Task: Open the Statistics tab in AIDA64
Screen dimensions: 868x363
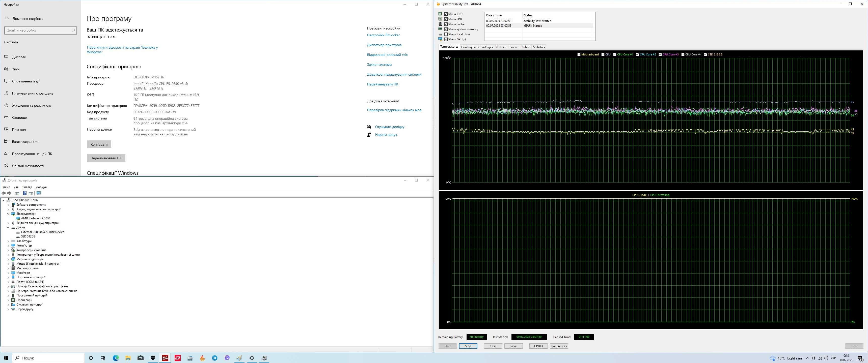Action: pyautogui.click(x=539, y=47)
